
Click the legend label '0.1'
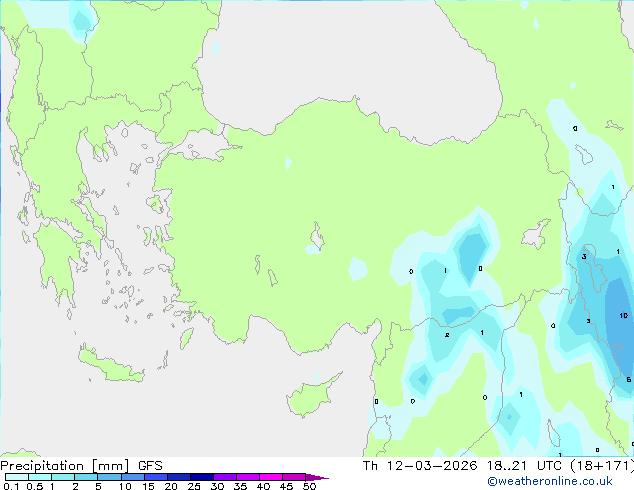11,486
